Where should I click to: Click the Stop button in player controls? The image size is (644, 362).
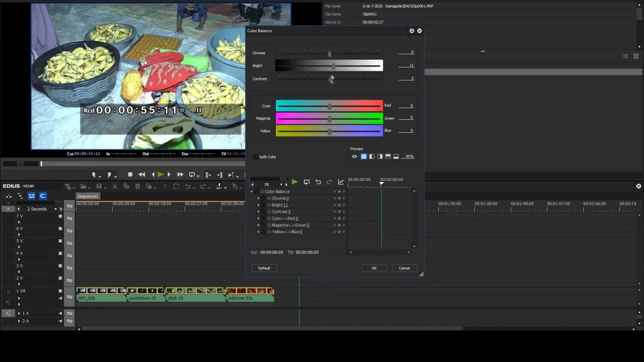(130, 174)
